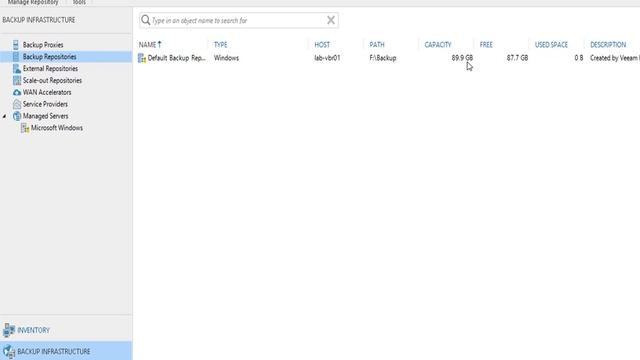Open the Backup Infrastructure view
640x360 pixels.
coord(54,351)
